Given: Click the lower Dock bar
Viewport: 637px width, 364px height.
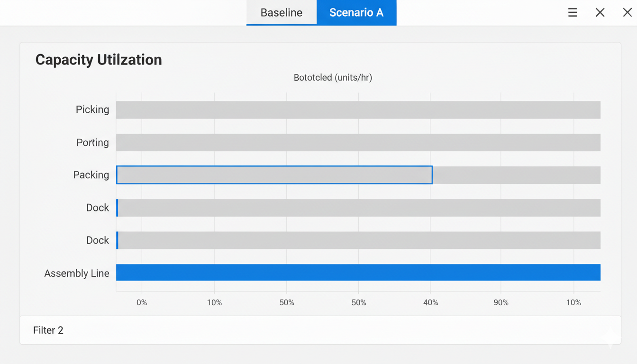Looking at the screenshot, I should pyautogui.click(x=359, y=240).
